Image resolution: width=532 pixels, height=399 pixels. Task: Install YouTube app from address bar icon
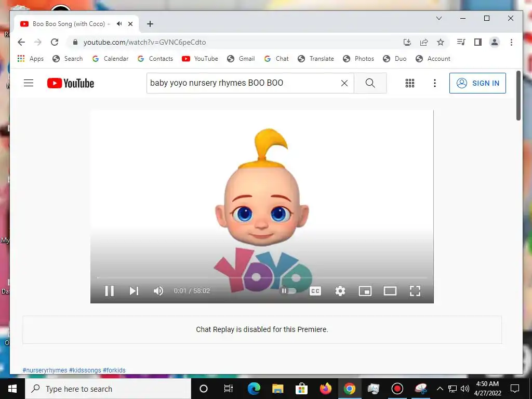[x=407, y=42]
